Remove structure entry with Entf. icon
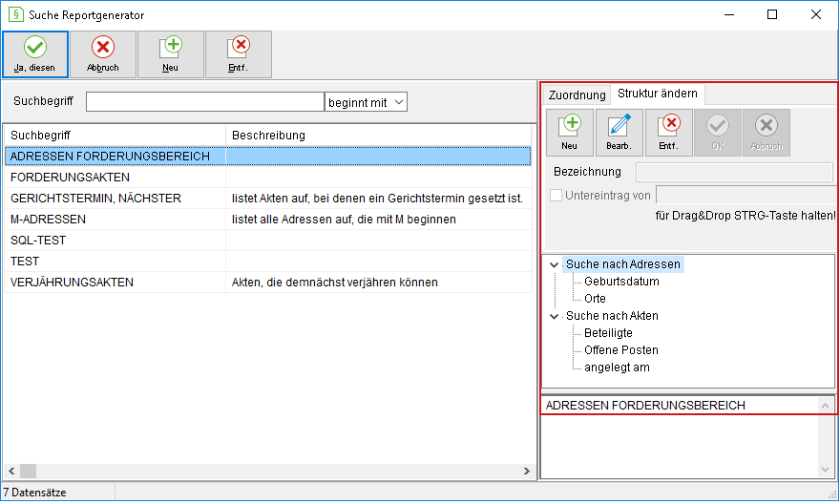The image size is (840, 504). point(668,133)
